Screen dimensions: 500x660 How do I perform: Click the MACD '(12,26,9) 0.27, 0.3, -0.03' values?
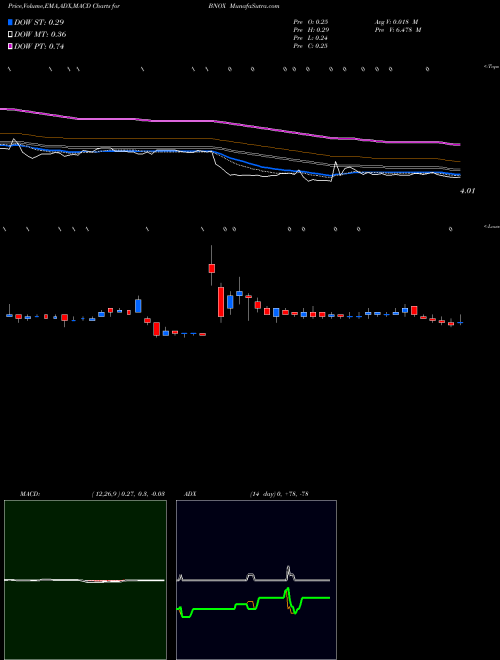(128, 494)
